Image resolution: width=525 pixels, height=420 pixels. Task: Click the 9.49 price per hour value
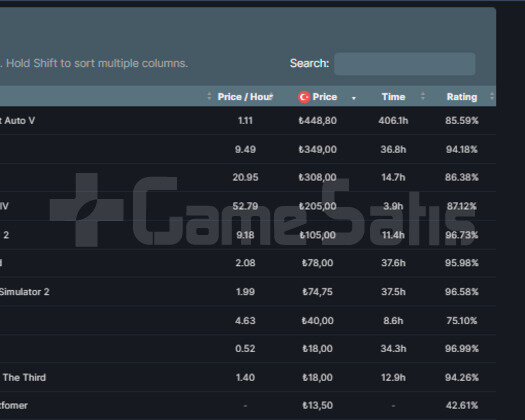(245, 149)
